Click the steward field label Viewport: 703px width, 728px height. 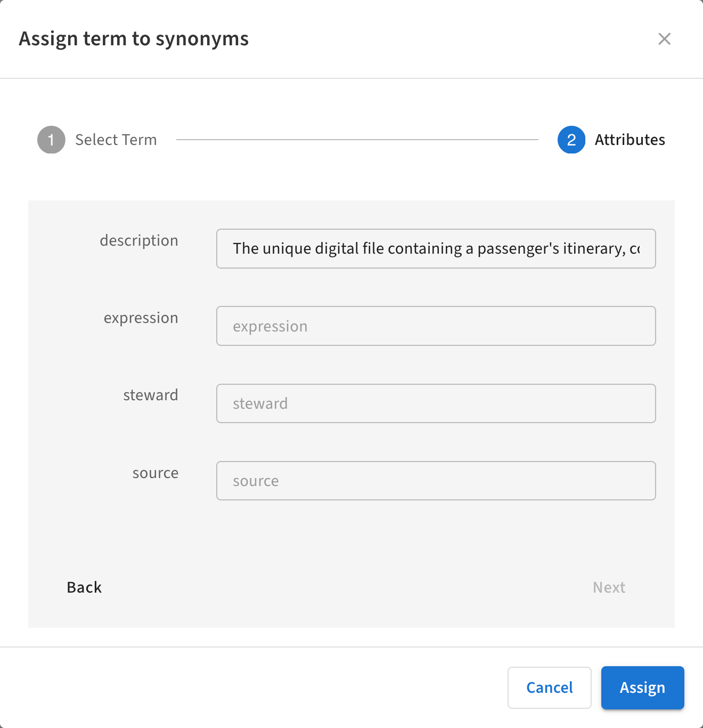pyautogui.click(x=151, y=395)
